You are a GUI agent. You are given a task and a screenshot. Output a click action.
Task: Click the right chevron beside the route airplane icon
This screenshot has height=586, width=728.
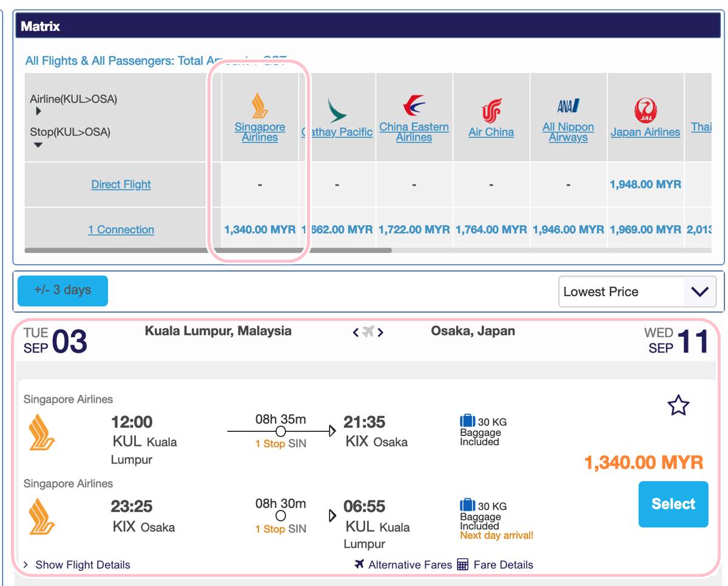pyautogui.click(x=380, y=332)
